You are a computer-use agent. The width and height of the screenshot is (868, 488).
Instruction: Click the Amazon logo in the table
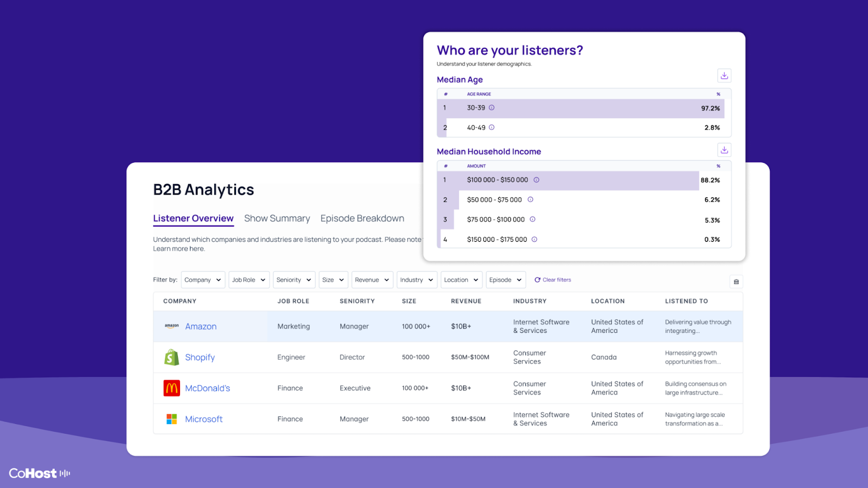point(171,326)
